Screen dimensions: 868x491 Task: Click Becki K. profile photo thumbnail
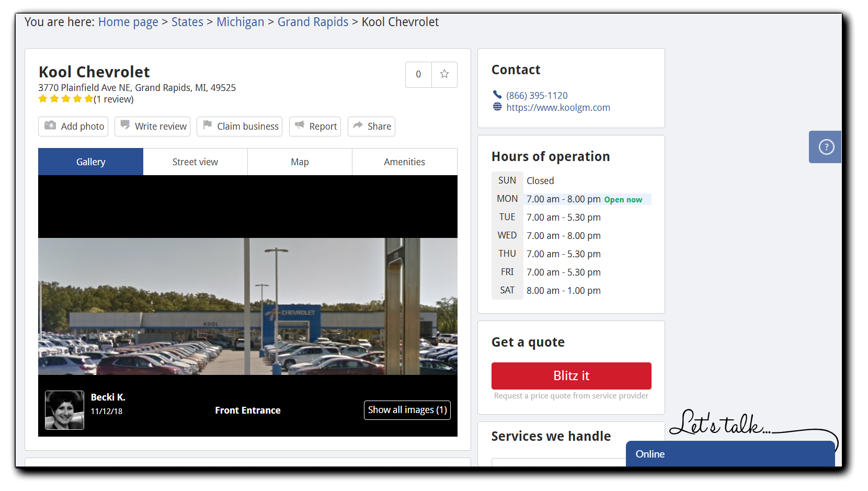coord(64,410)
